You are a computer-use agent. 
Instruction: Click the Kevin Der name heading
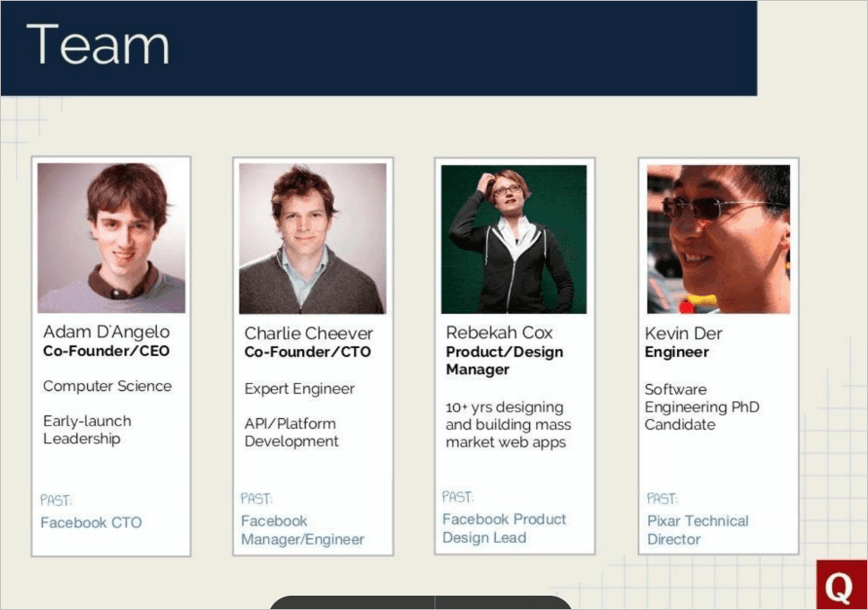(683, 334)
